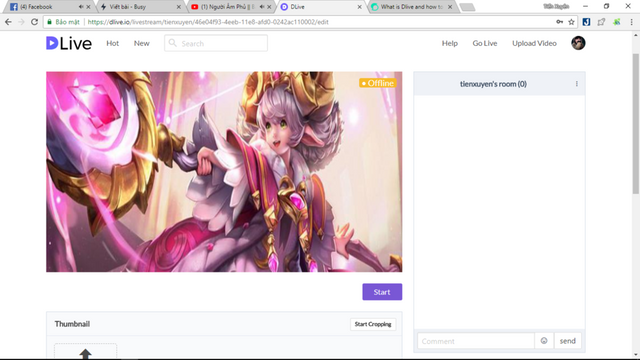Viewport: 640px width, 360px height.
Task: Close the What is Dlive tab
Action: (x=450, y=7)
